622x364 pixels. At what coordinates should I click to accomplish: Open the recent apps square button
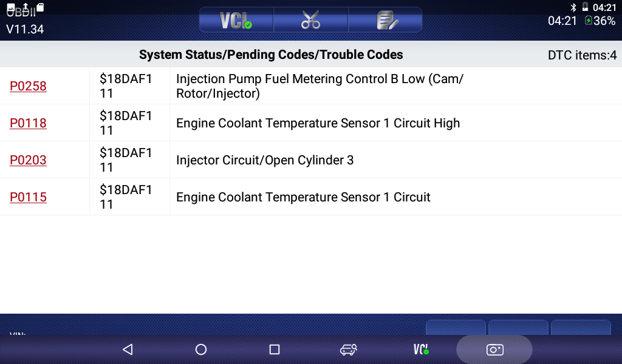[x=274, y=349]
